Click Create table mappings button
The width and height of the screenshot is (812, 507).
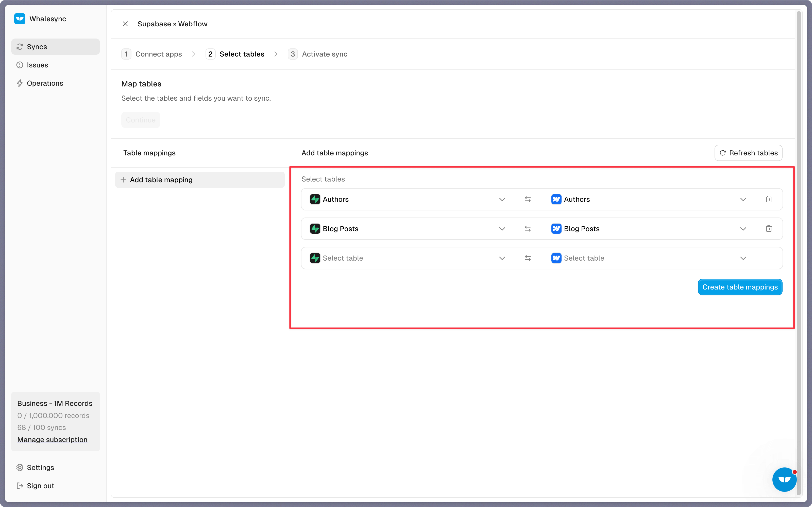[740, 287]
